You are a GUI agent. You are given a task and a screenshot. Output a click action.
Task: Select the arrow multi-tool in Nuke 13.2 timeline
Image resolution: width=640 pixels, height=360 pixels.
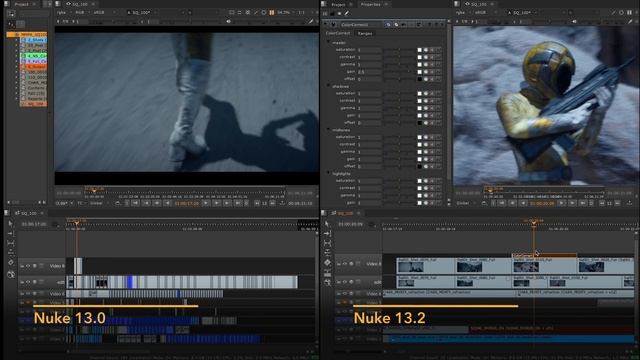coord(327,224)
